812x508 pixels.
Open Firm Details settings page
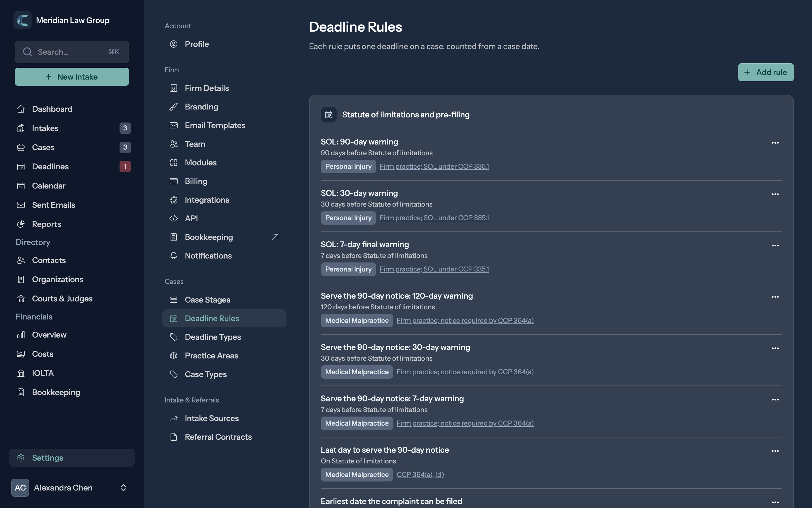click(224, 88)
